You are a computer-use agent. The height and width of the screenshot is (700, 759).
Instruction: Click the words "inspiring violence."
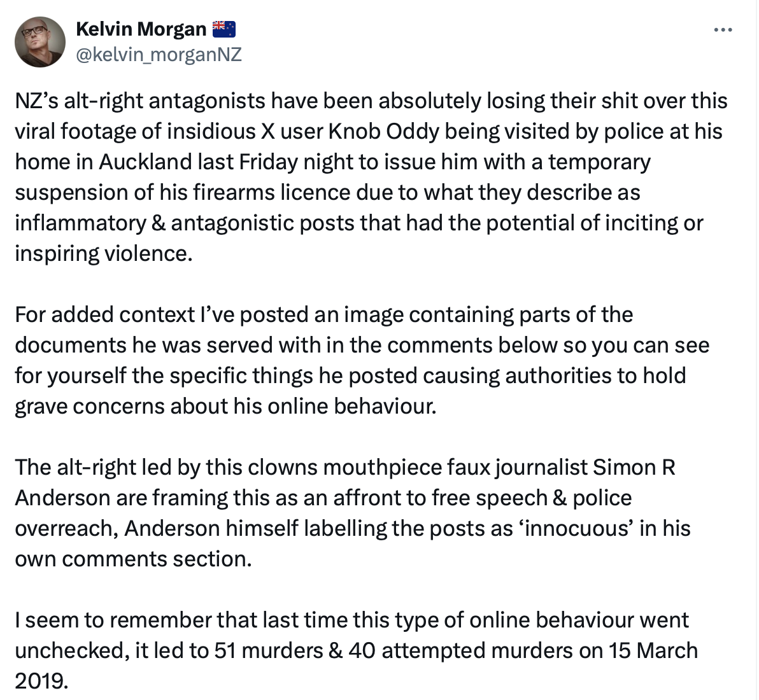[x=103, y=253]
